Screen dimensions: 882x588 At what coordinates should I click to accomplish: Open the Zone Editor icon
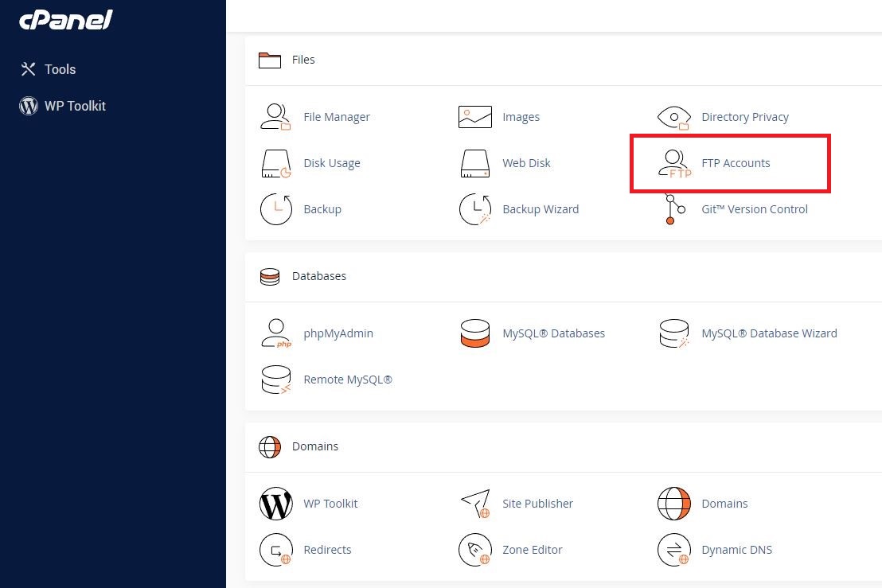(475, 550)
